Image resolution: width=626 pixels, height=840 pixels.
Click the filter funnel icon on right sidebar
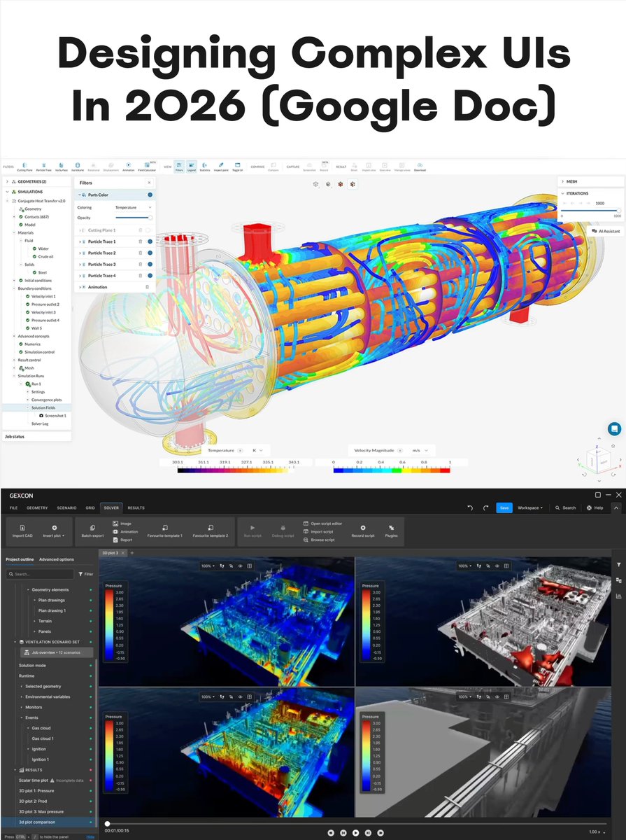[x=618, y=564]
